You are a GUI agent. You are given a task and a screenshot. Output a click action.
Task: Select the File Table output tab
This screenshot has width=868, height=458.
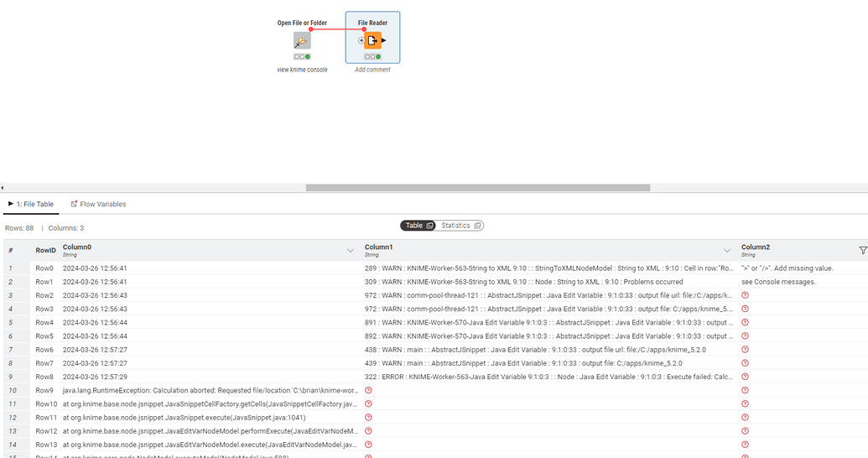click(x=31, y=204)
